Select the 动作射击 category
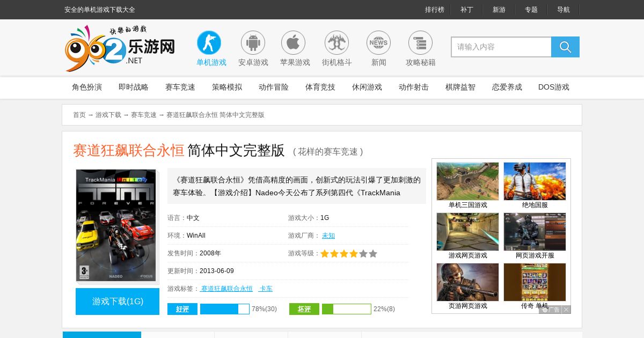 click(414, 87)
